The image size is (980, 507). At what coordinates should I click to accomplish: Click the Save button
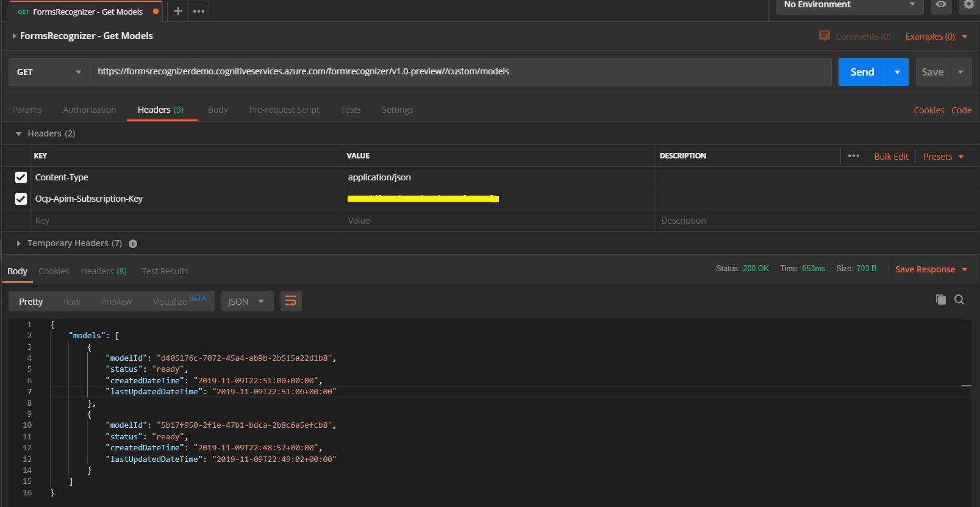click(x=932, y=72)
